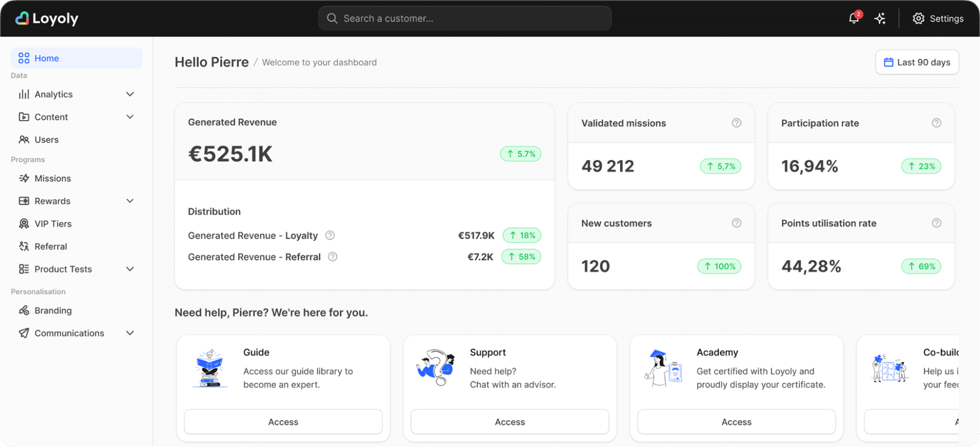Click the Search a customer field
This screenshot has width=980, height=447.
pyautogui.click(x=465, y=19)
